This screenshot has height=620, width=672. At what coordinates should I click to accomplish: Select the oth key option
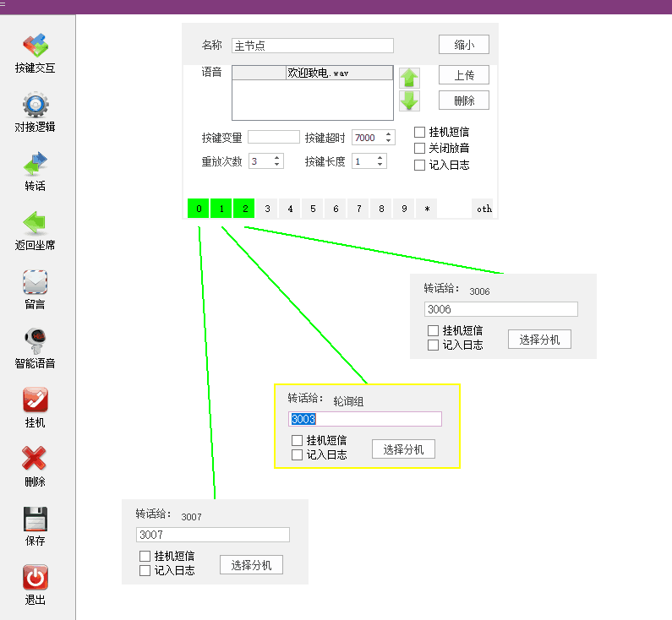click(x=483, y=209)
